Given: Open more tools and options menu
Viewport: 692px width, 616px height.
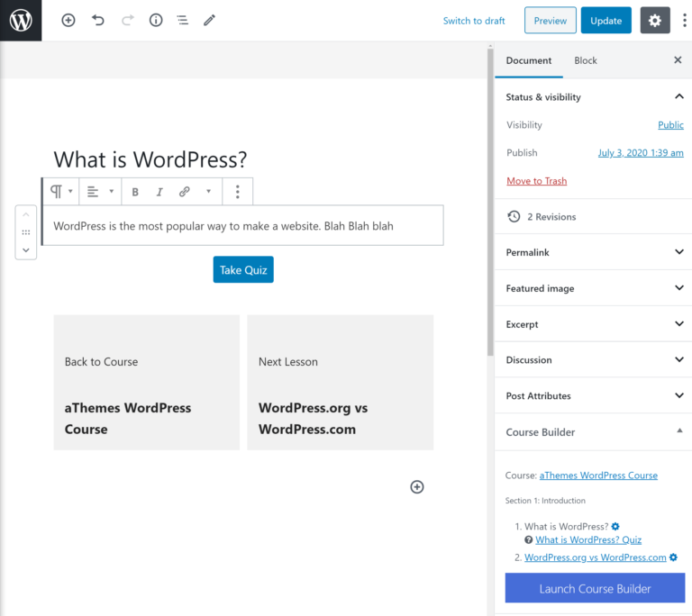Looking at the screenshot, I should tap(685, 21).
